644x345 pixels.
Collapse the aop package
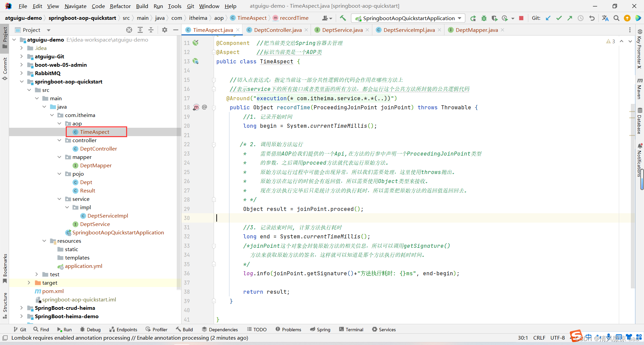pyautogui.click(x=59, y=123)
